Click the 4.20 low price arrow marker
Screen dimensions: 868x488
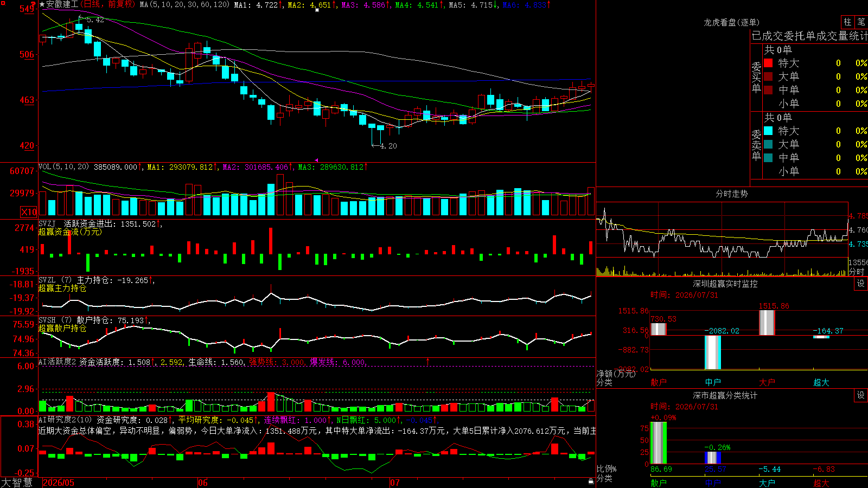(x=384, y=146)
